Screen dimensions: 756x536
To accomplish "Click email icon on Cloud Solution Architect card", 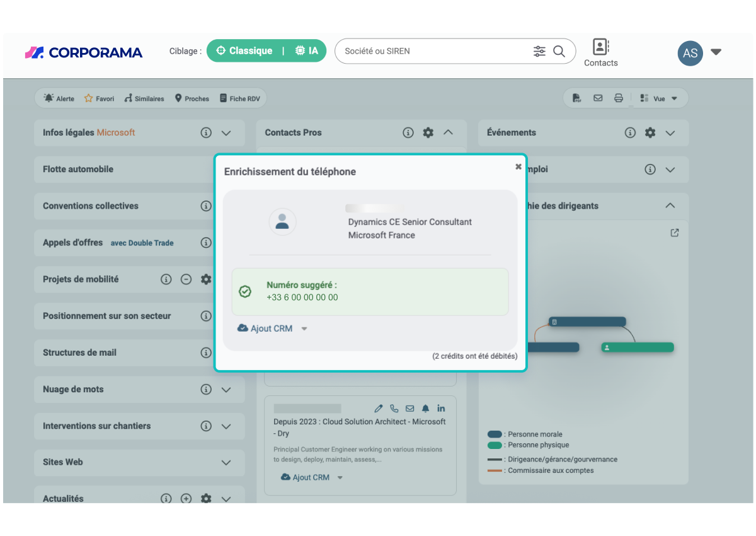I will (410, 409).
